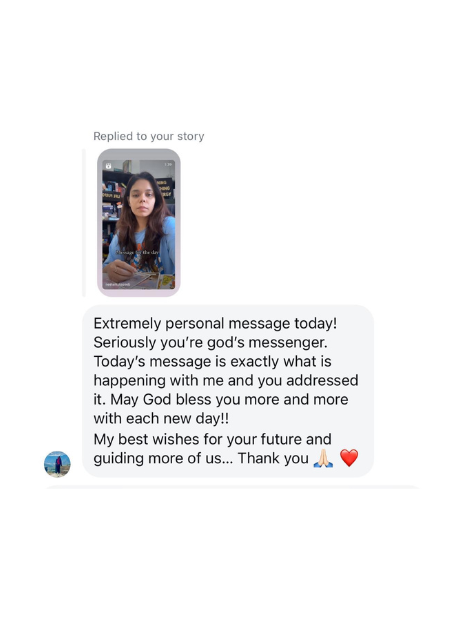This screenshot has height=632, width=450.
Task: Click the "Thank you" text
Action: pyautogui.click(x=273, y=458)
